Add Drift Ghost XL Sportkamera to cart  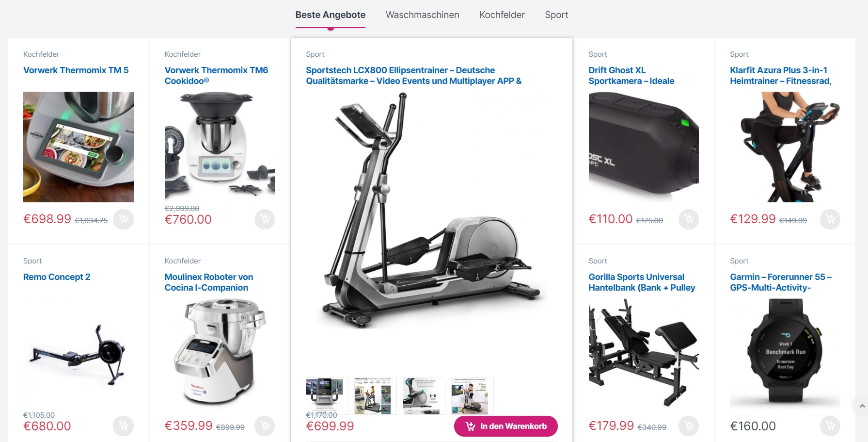coord(689,219)
